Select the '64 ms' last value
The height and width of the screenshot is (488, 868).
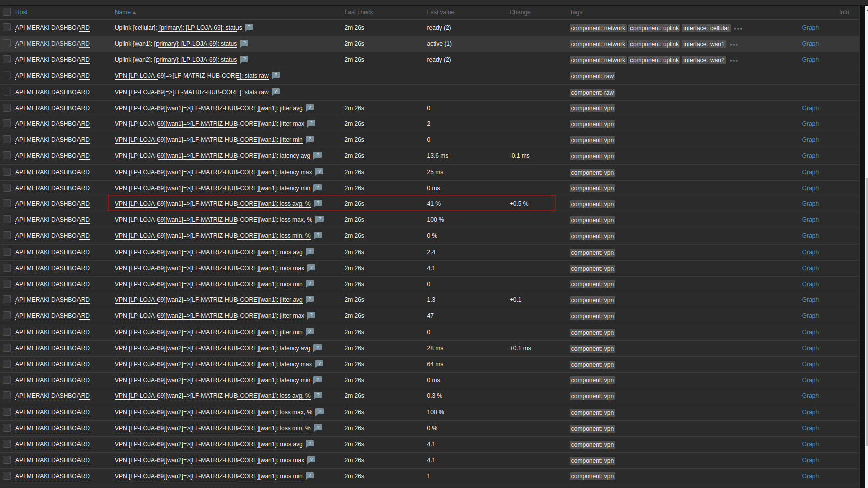pyautogui.click(x=435, y=364)
